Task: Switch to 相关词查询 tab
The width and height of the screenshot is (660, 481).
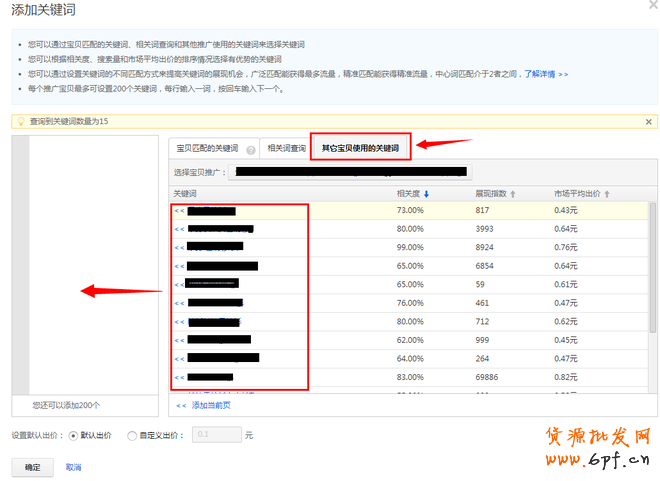Action: [x=286, y=149]
